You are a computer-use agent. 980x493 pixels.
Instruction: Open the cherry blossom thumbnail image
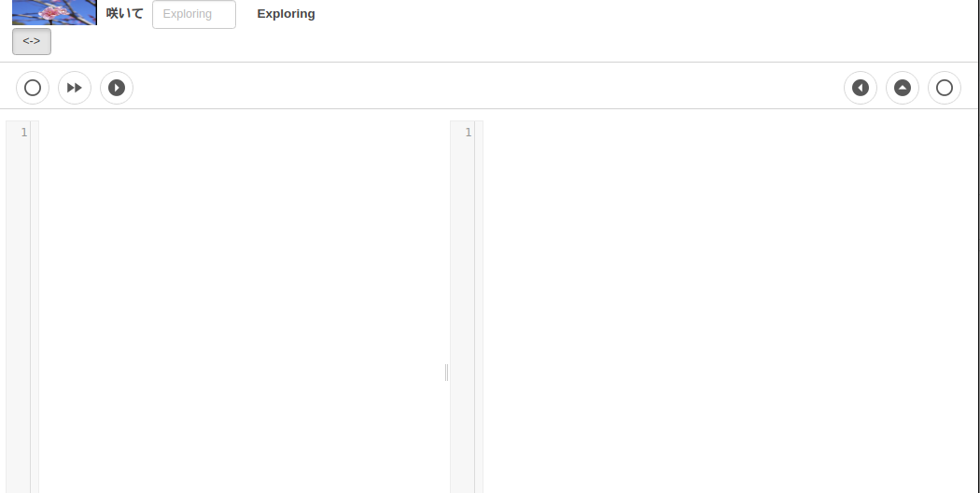[54, 12]
